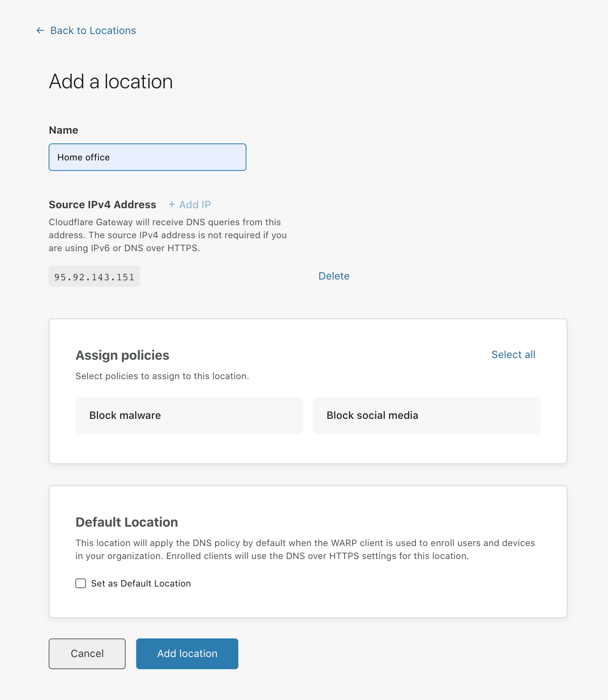Submit with the Add location button

click(x=187, y=653)
